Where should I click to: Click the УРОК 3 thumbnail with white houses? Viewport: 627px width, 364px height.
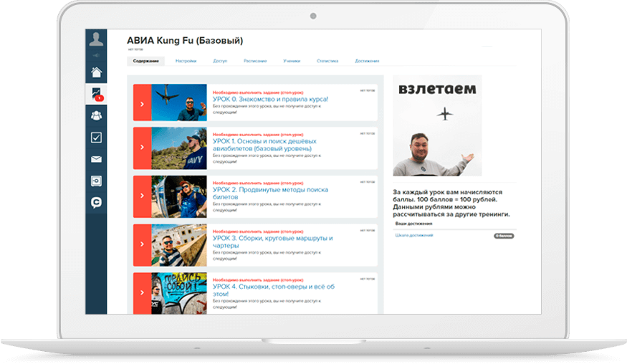point(179,245)
